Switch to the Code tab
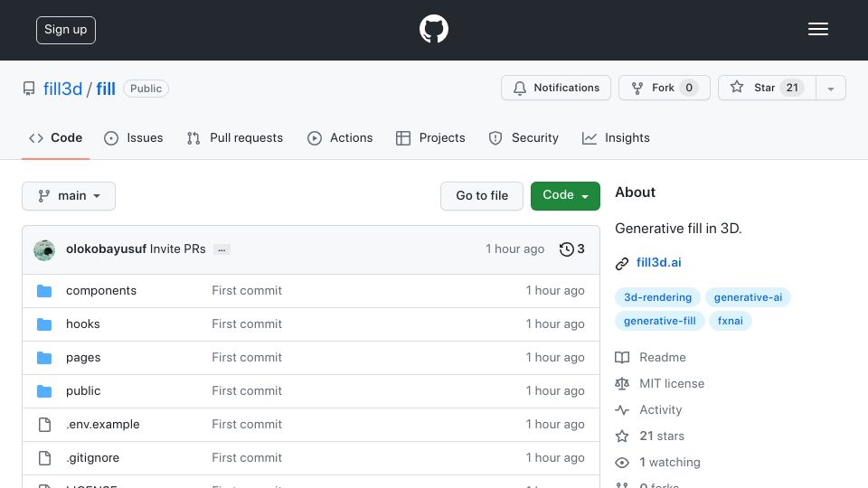The image size is (868, 488). 55,137
